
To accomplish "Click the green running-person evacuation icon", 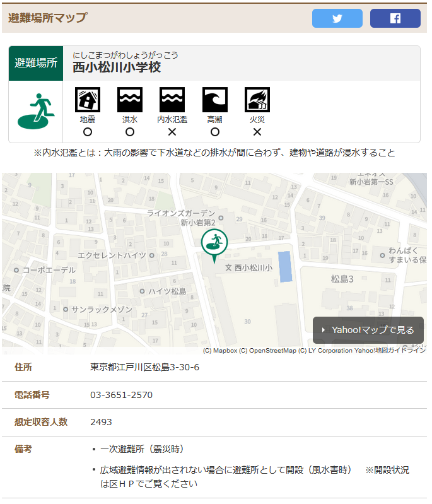I will [x=36, y=111].
